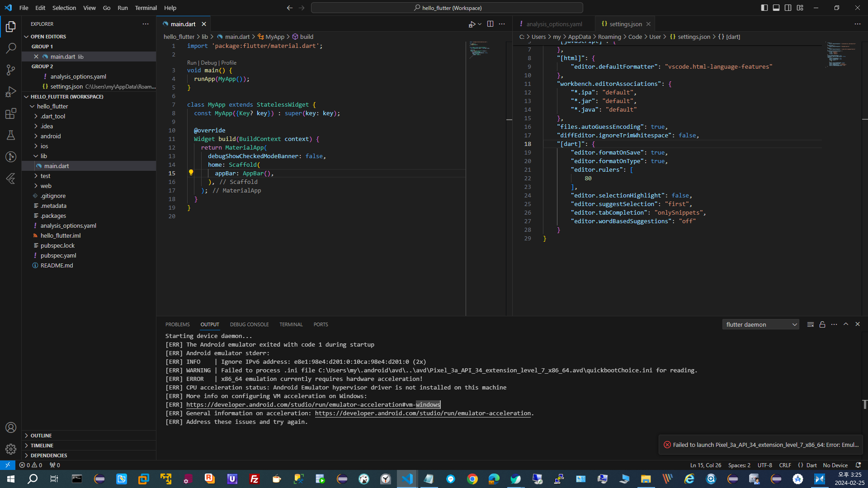Open the Explorer view in activity bar

coord(11,27)
